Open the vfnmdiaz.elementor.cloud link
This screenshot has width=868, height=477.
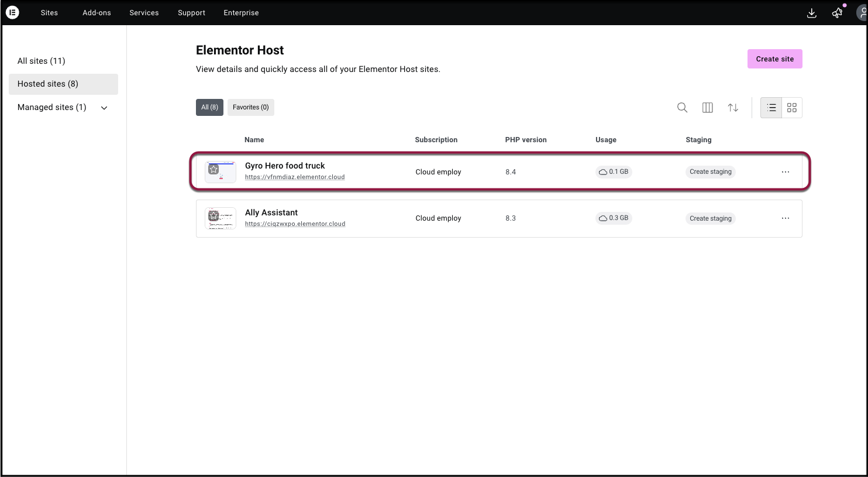[295, 177]
